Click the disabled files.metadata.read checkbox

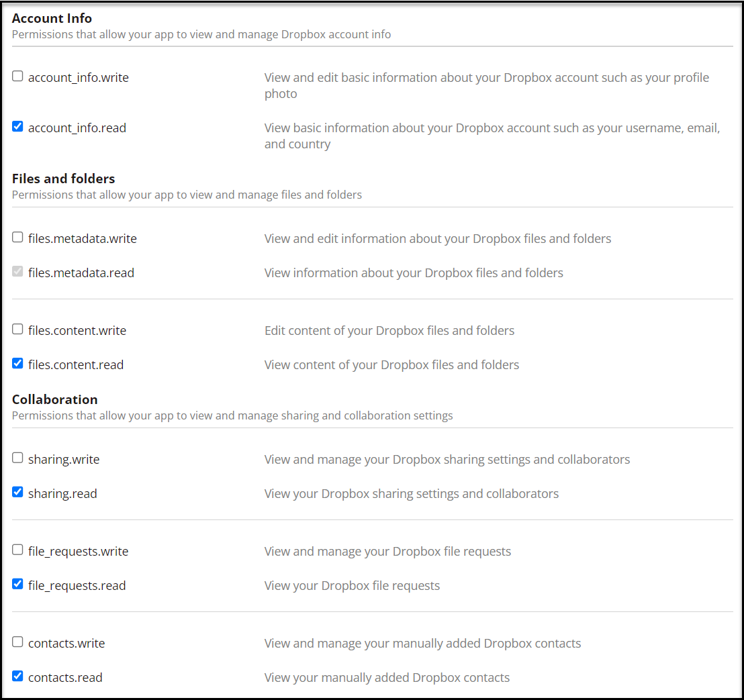click(x=17, y=272)
